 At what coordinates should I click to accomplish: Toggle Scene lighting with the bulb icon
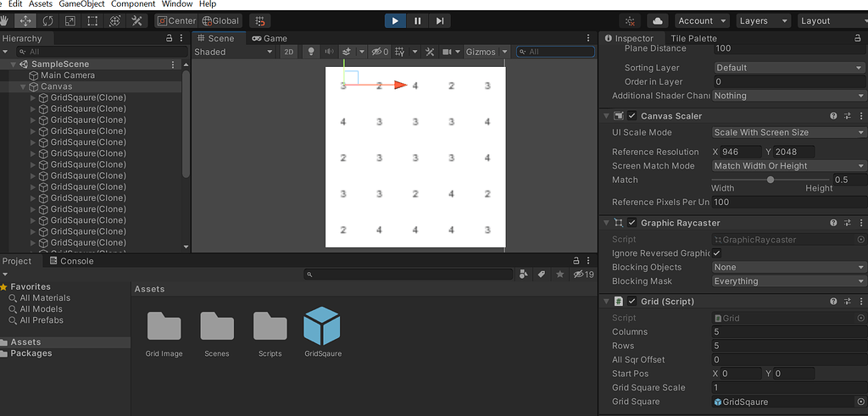click(x=311, y=52)
